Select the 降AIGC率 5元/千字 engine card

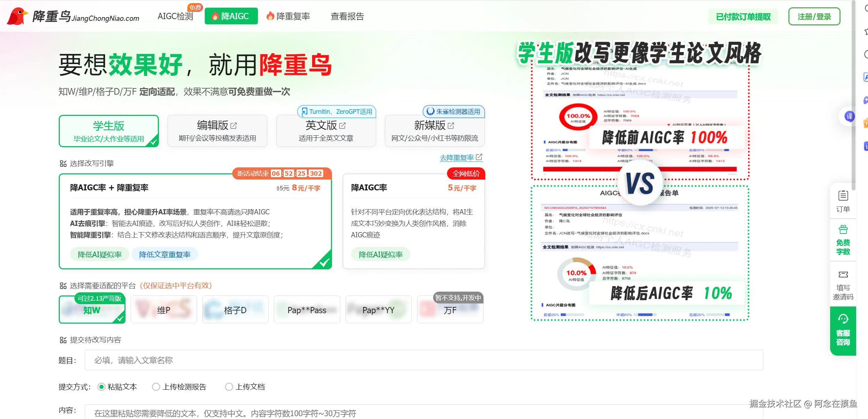pyautogui.click(x=413, y=221)
